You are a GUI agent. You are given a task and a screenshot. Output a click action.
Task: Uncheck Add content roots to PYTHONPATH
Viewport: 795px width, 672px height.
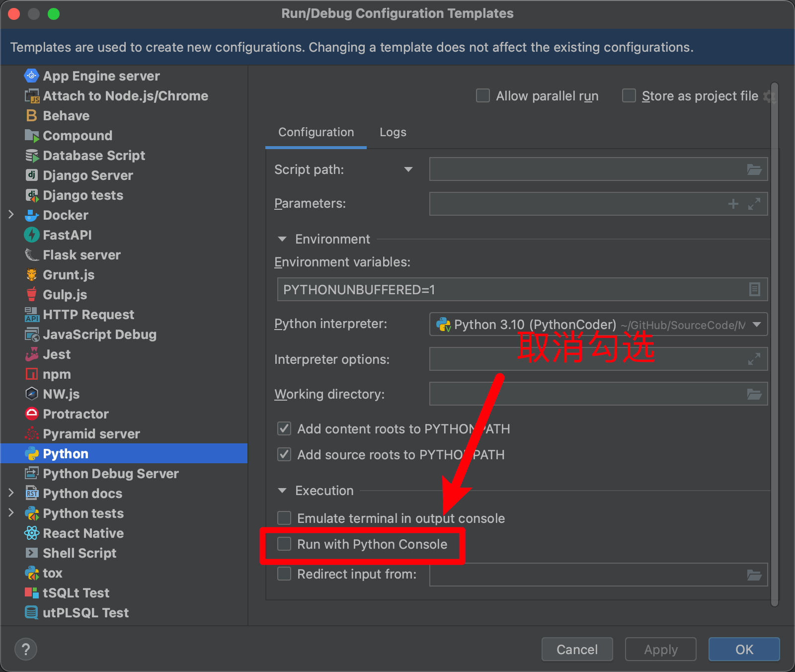point(284,428)
